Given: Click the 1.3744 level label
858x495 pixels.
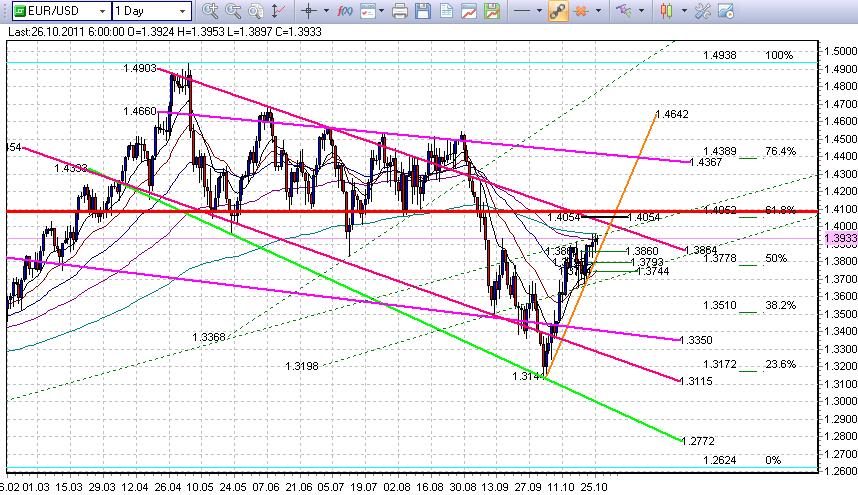Looking at the screenshot, I should 653,271.
